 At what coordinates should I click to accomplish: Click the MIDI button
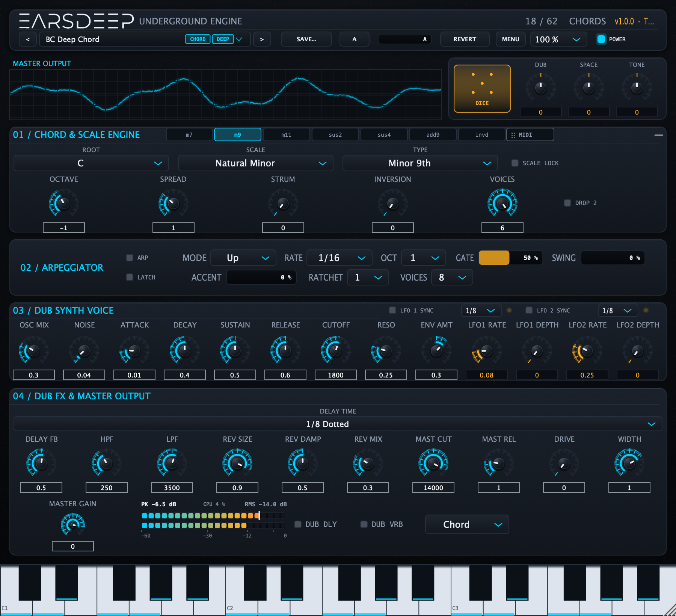pos(530,135)
